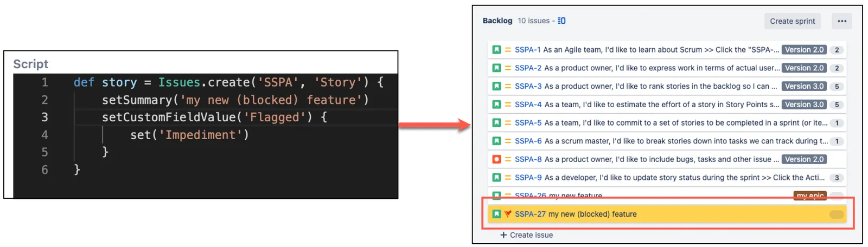The height and width of the screenshot is (247, 868).
Task: Click the Create sprint button
Action: (792, 21)
